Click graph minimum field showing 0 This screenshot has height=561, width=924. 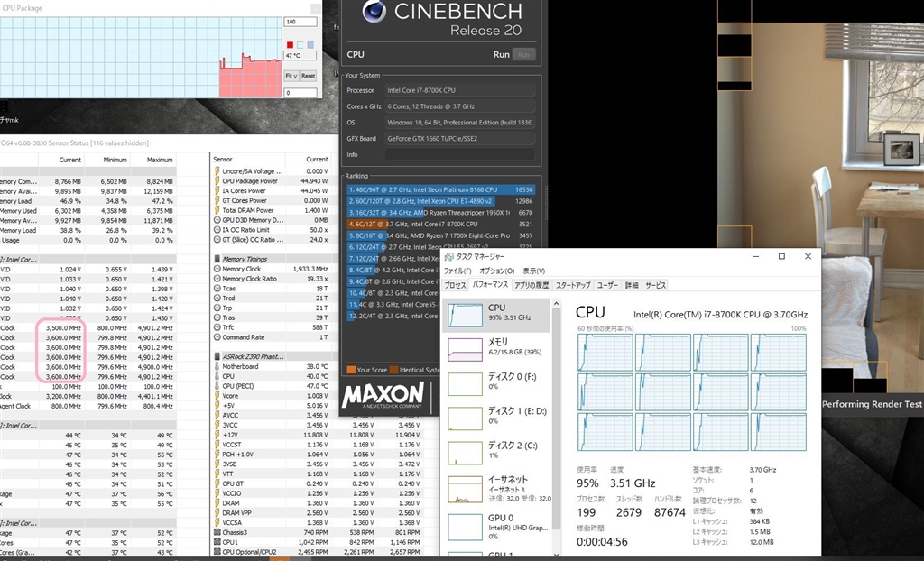(300, 93)
